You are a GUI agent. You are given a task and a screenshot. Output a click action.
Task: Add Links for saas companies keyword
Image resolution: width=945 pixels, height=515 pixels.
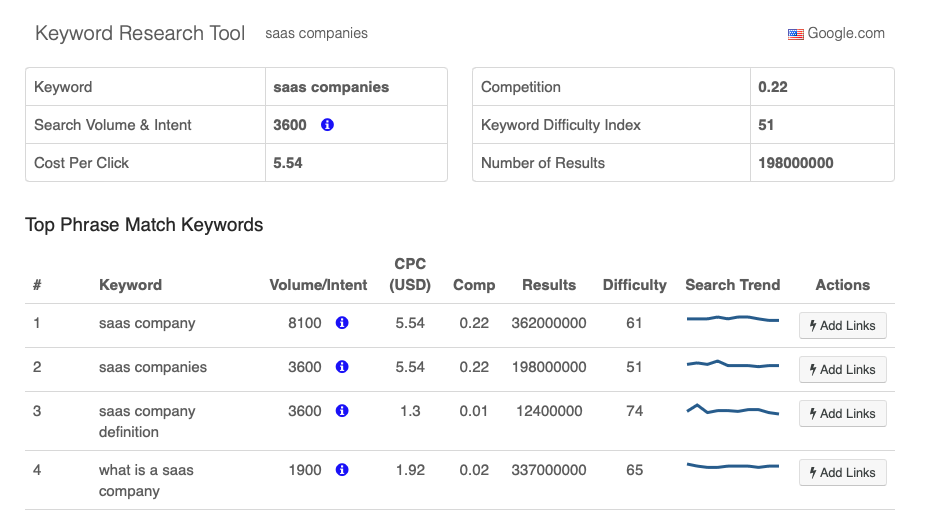pos(842,369)
